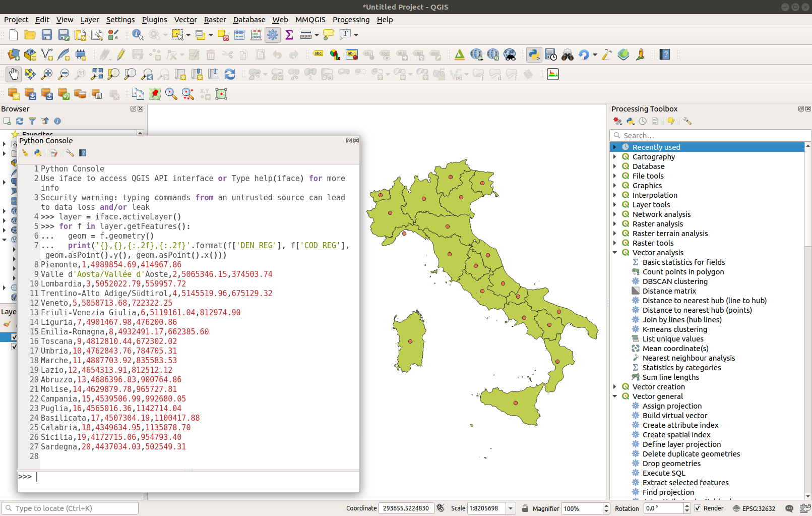
Task: Click the Refresh map canvas icon
Action: click(x=230, y=74)
